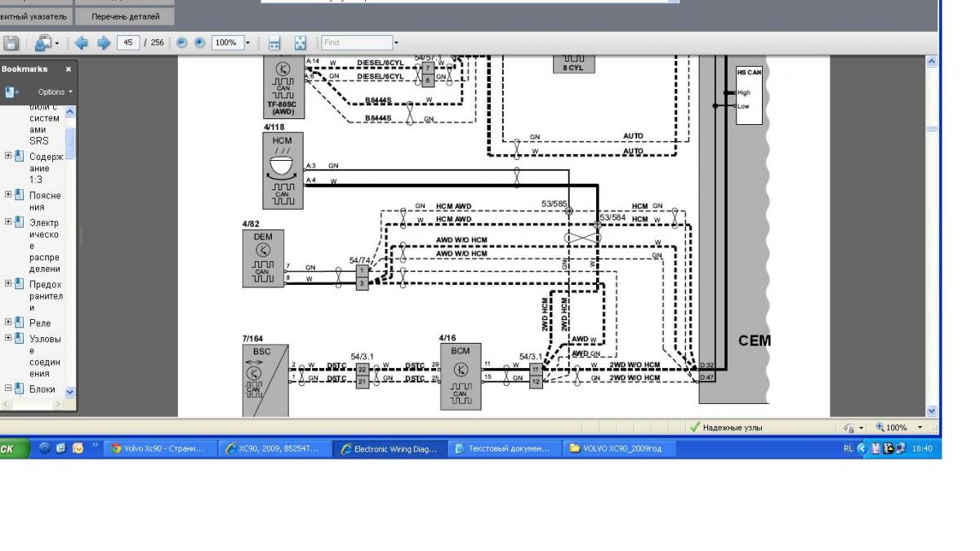This screenshot has width=980, height=551.
Task: Click the алфавитный указатель button
Action: pos(36,16)
